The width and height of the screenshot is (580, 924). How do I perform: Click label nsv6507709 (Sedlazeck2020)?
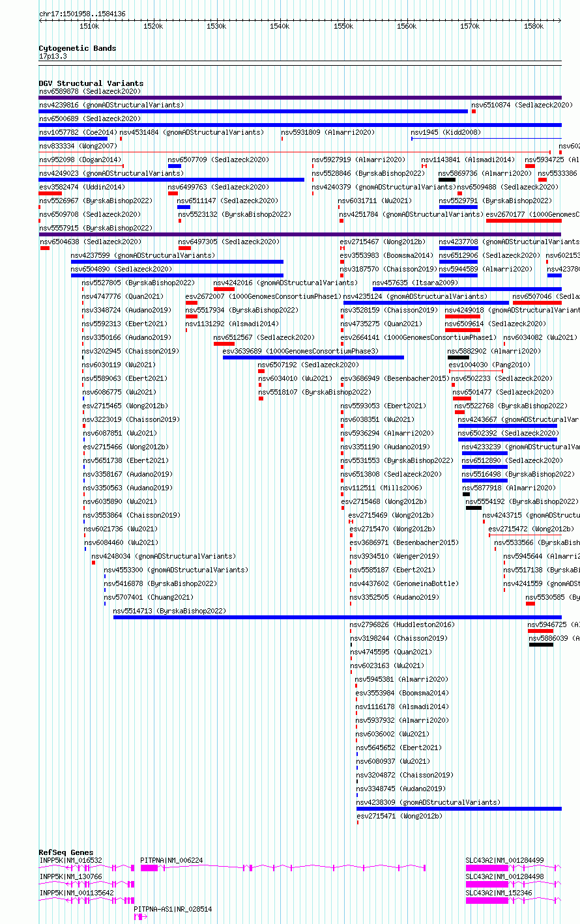click(x=218, y=160)
